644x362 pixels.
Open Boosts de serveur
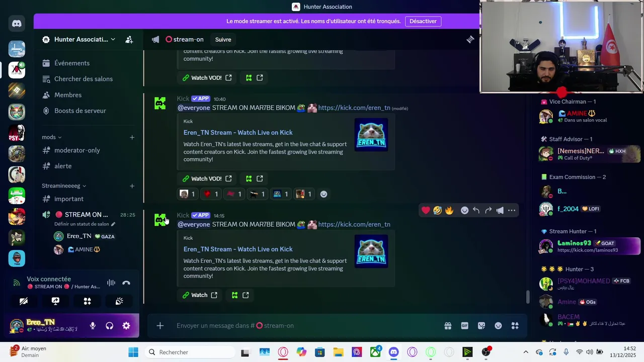(x=87, y=111)
